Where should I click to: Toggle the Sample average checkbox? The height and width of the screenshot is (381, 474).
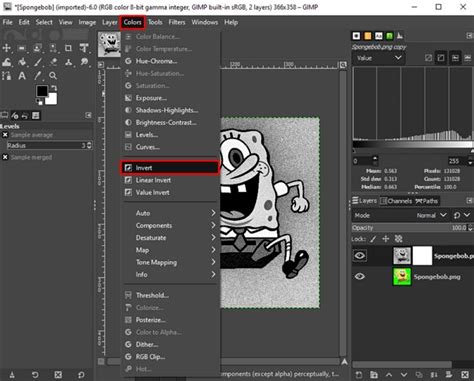pos(5,135)
